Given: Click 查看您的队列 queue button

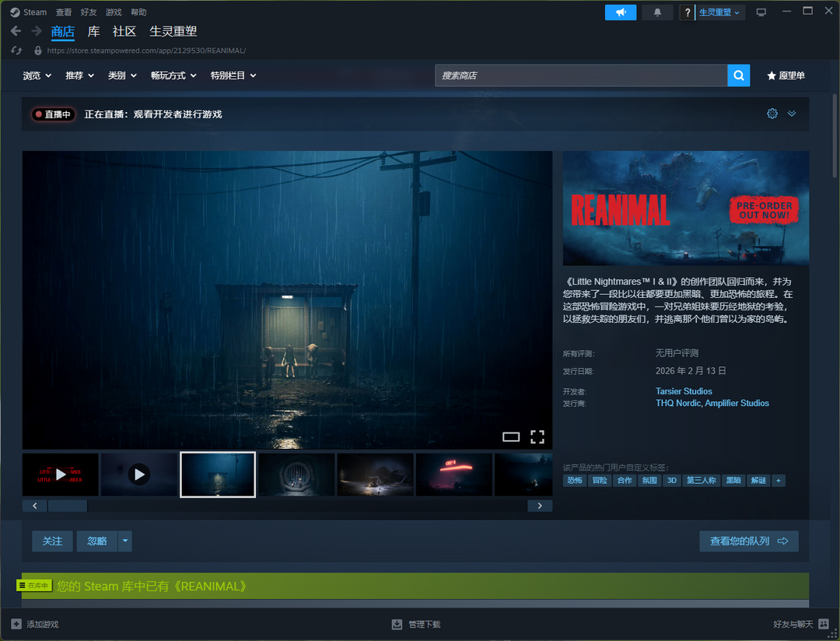Looking at the screenshot, I should (749, 541).
